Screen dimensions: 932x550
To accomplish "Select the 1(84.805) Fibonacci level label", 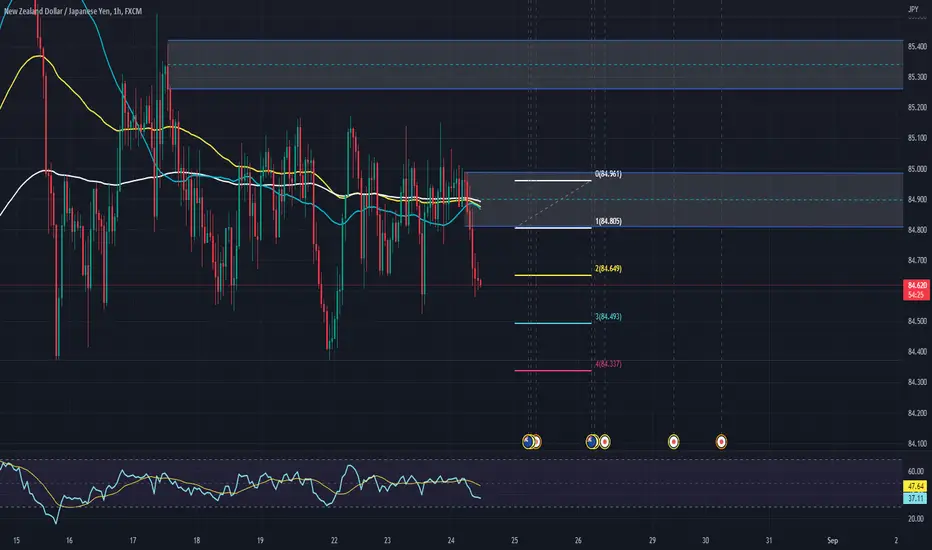I will click(608, 221).
